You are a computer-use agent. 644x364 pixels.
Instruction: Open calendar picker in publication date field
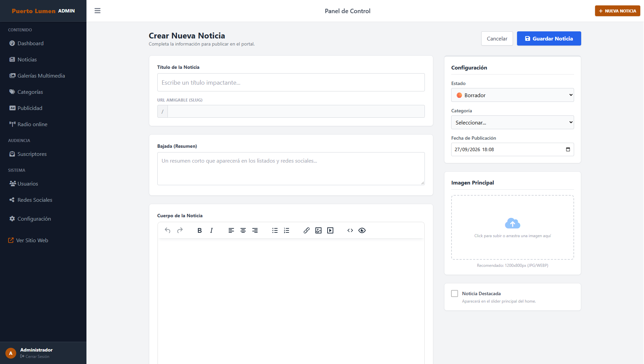(x=568, y=149)
